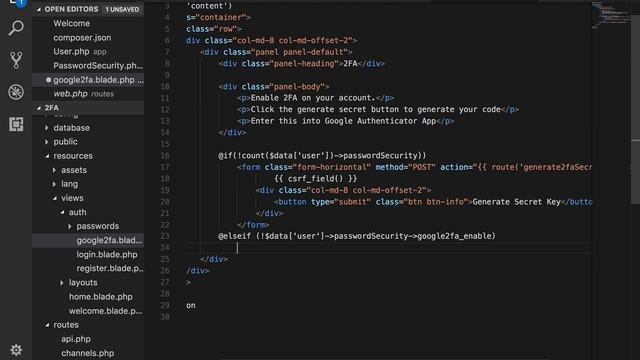Click 'Click the generate secret button' paragraph line

pos(378,109)
